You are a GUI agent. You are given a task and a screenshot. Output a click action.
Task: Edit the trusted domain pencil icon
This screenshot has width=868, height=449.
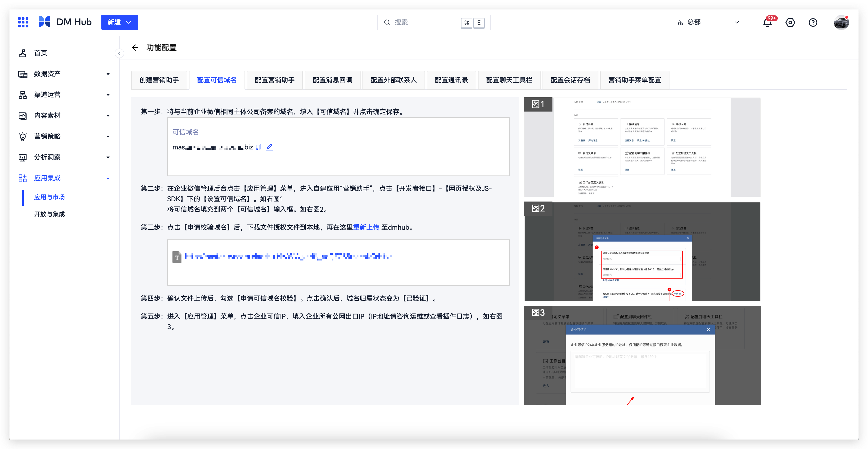tap(269, 147)
